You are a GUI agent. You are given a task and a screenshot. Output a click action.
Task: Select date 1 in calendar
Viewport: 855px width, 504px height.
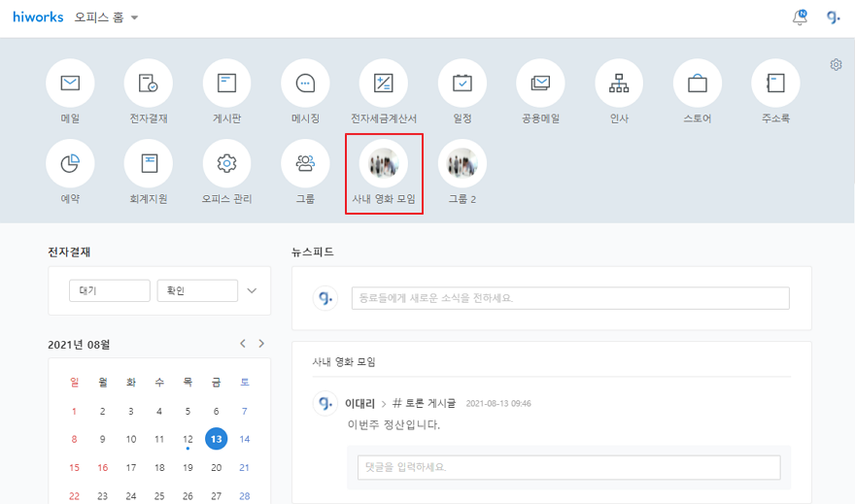pyautogui.click(x=74, y=412)
